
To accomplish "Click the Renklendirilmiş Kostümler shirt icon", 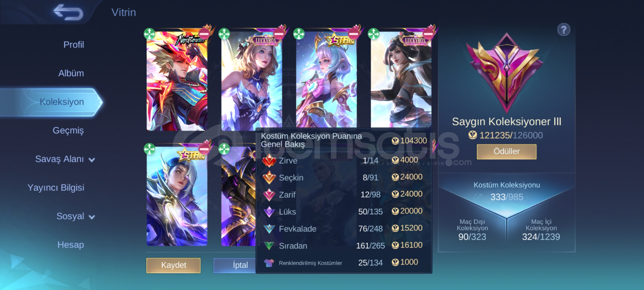I will pos(269,263).
